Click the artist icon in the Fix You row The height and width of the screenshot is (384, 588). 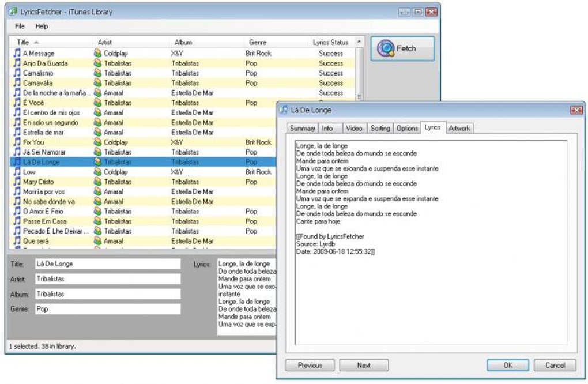[97, 142]
